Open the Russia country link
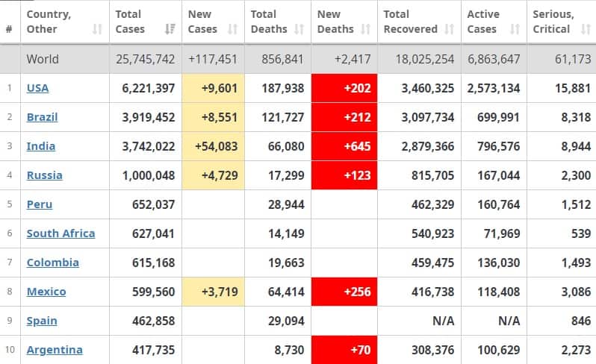The image size is (596, 364). (45, 175)
